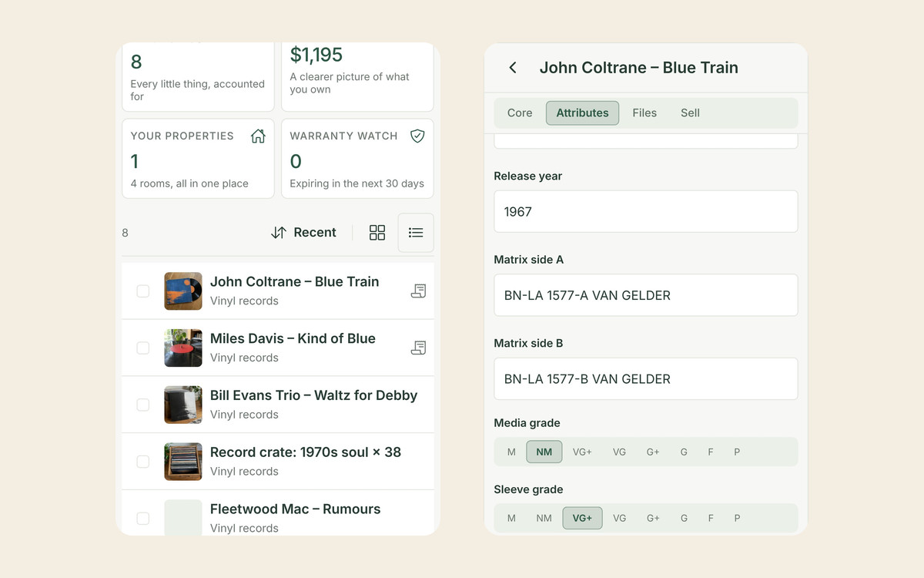Screen dimensions: 924x578
Task: Click the Matrix side B field
Action: click(646, 378)
